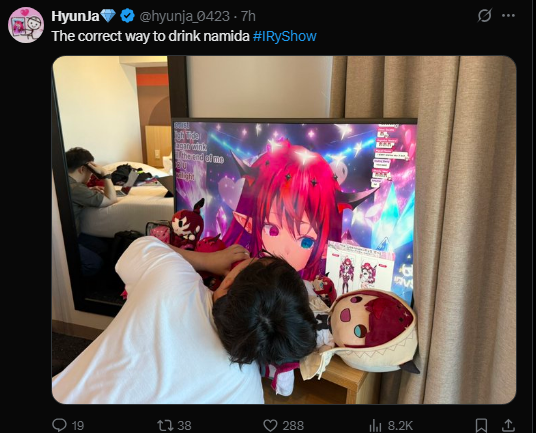Open the @hyunja_0423 handle link
The width and height of the screenshot is (536, 433).
[x=185, y=16]
